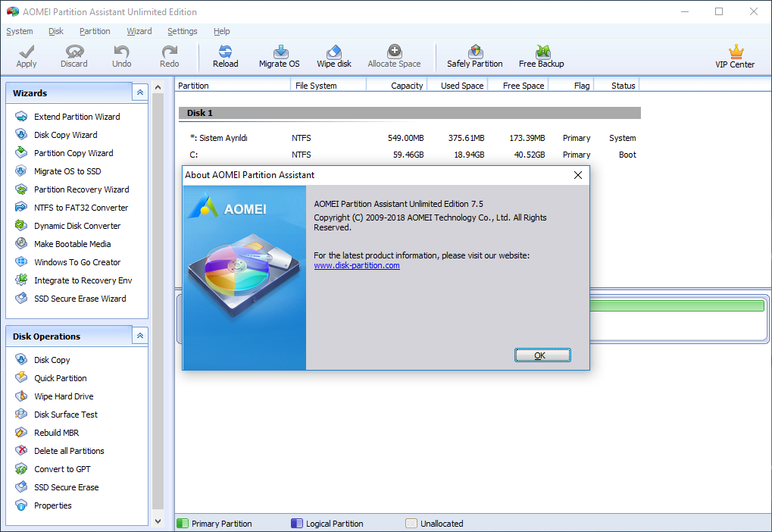Start the Extend Partition Wizard
Viewport: 772px width, 532px height.
(x=77, y=117)
